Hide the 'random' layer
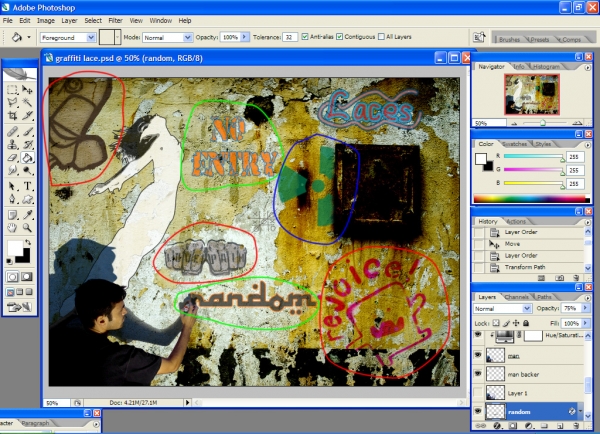The height and width of the screenshot is (434, 600). 478,411
